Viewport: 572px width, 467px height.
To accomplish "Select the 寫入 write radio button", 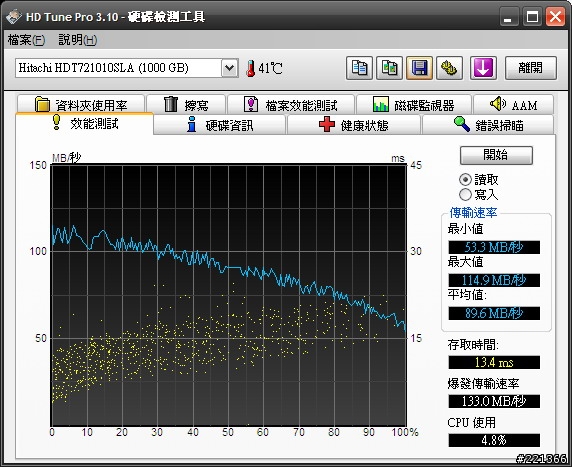I will (x=465, y=194).
